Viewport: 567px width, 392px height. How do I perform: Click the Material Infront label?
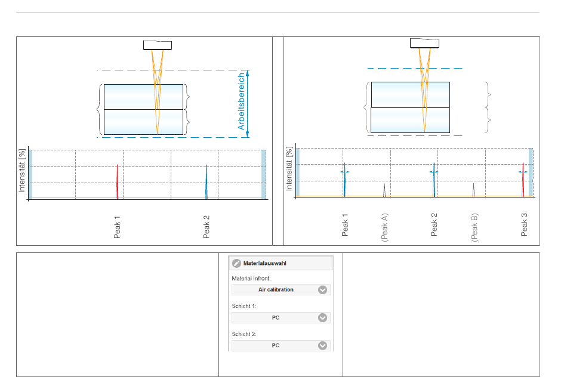pos(251,279)
